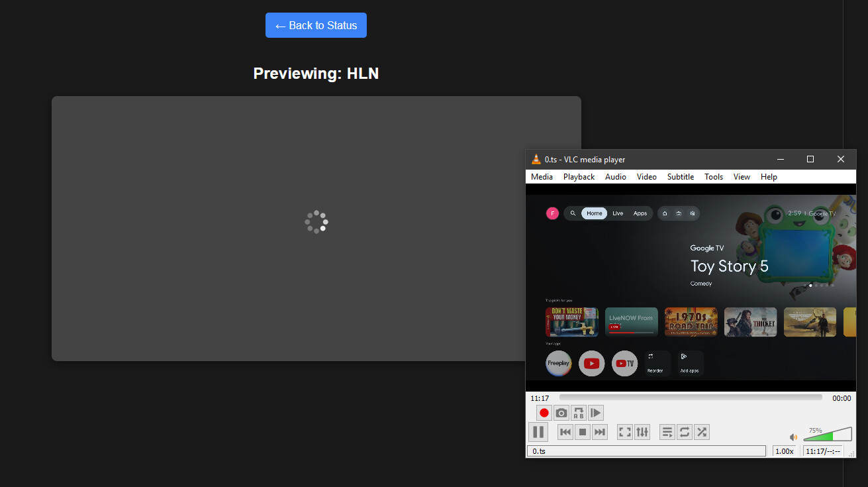Screen dimensions: 868x487
Task: Click the elapsed time 11:17 label
Action: 540,398
